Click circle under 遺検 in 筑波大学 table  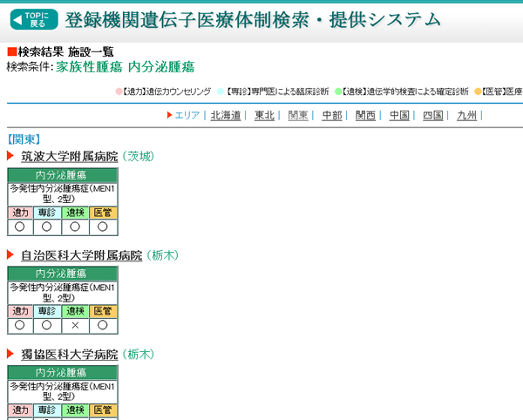[x=75, y=227]
